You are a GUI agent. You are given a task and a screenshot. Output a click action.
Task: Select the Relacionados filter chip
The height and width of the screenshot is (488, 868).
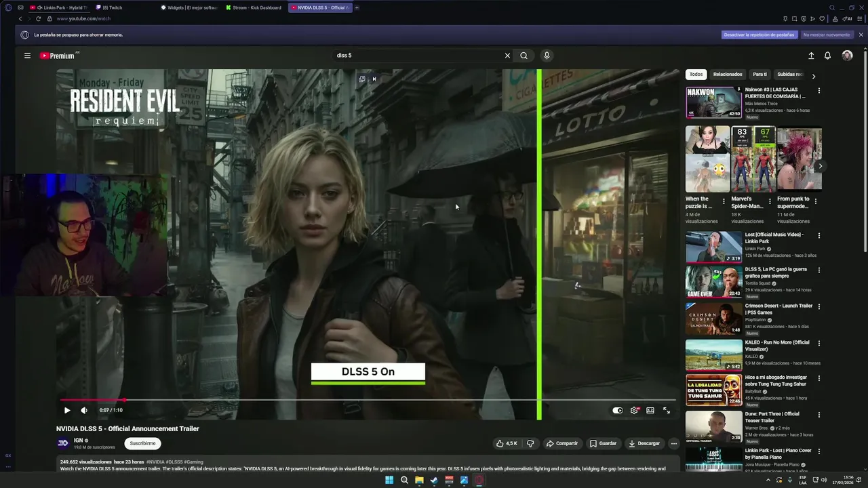click(x=728, y=75)
